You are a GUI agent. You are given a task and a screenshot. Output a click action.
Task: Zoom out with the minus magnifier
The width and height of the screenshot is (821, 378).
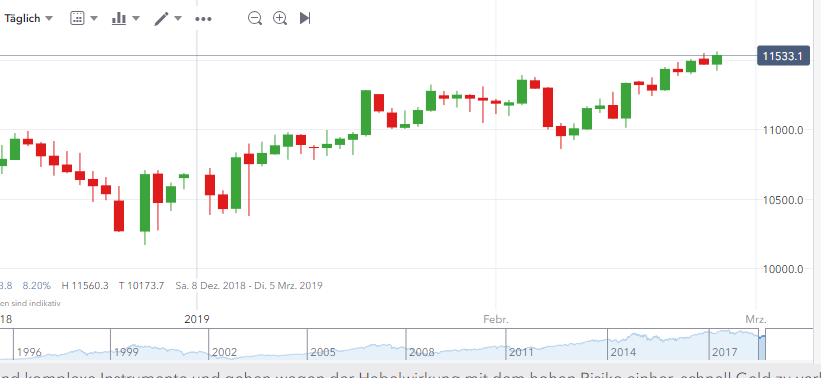point(255,18)
